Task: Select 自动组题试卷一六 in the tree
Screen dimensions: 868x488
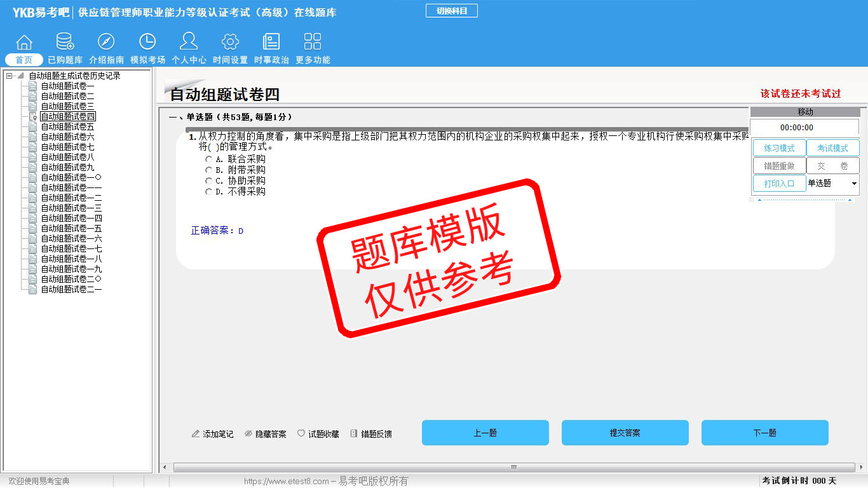Action: click(71, 238)
